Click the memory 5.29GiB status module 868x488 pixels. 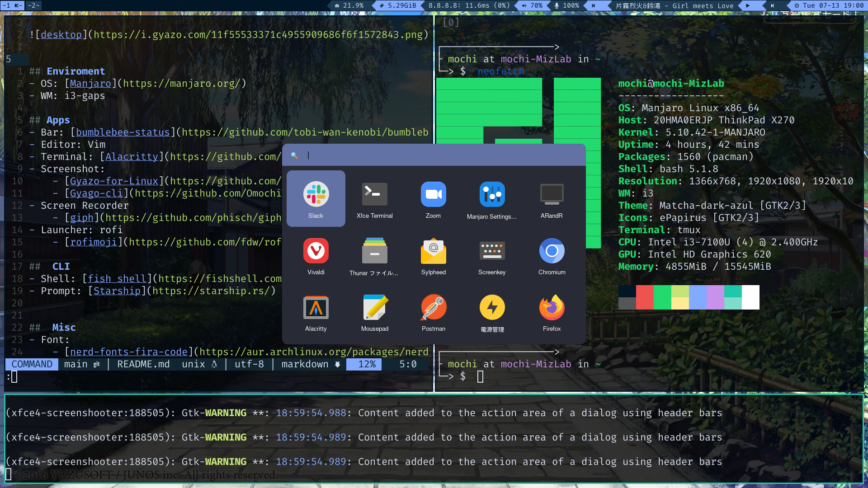coord(398,5)
